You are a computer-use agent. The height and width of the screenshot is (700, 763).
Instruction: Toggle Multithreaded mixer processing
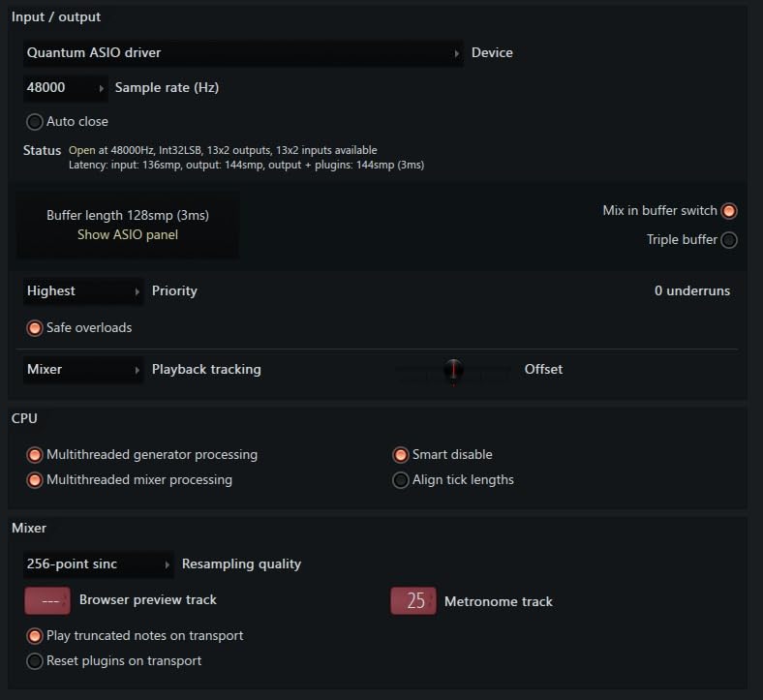click(x=35, y=480)
